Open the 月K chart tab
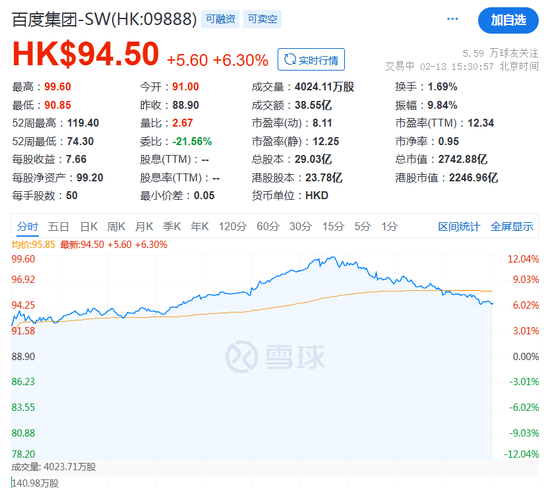Viewport: 550px width, 488px height. (x=144, y=227)
